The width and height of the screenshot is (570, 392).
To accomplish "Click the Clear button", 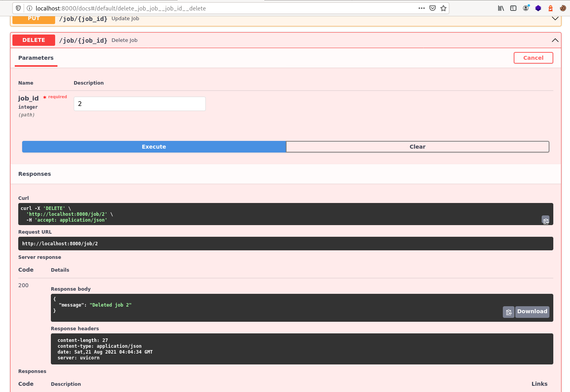I will click(417, 147).
